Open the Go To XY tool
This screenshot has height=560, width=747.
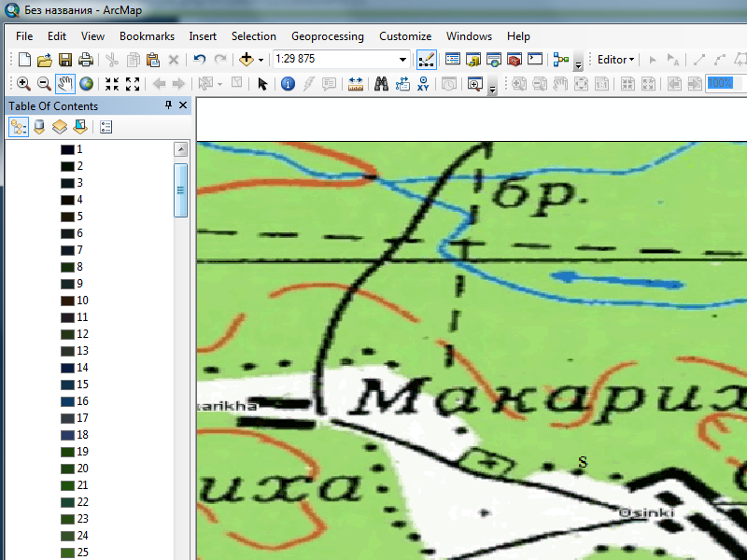point(424,84)
